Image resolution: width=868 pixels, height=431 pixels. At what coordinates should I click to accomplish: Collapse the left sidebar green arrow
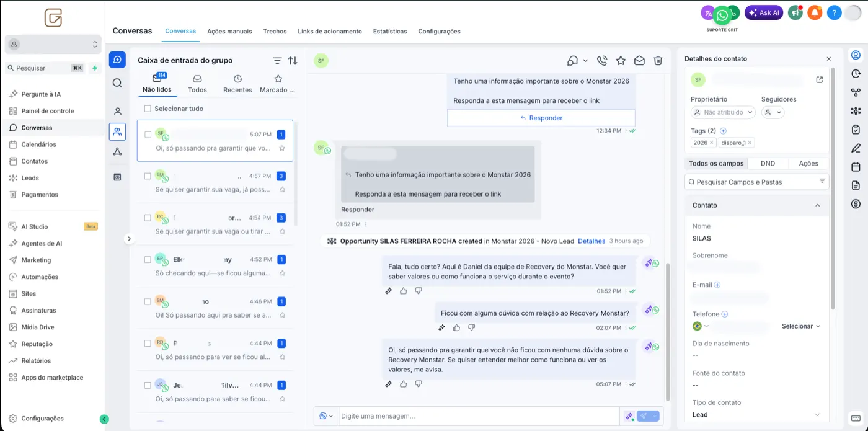pyautogui.click(x=104, y=419)
